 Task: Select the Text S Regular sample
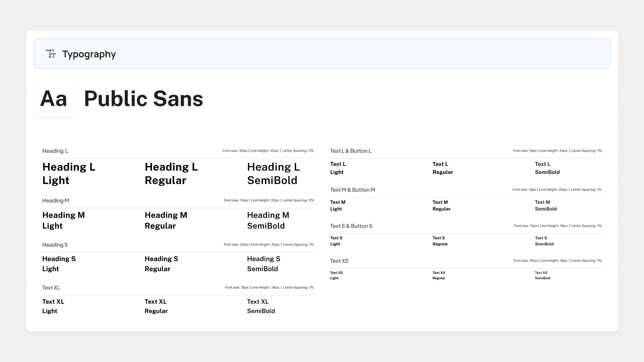(440, 241)
